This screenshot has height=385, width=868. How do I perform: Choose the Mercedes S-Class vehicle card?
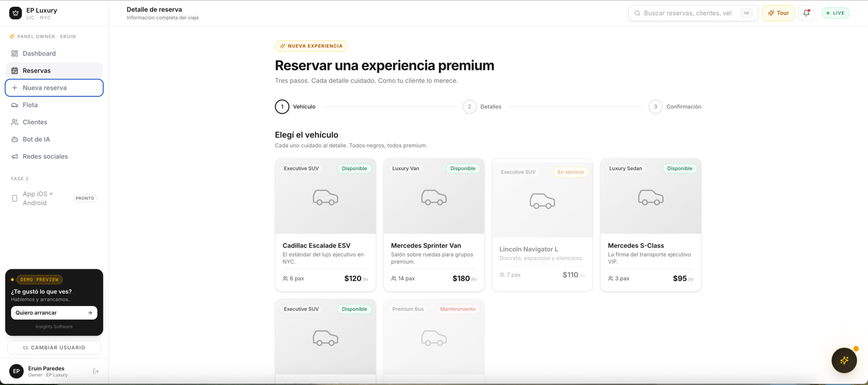click(651, 225)
